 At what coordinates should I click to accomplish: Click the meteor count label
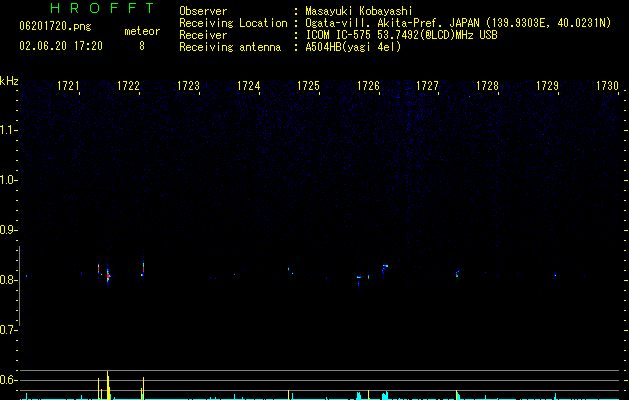tap(142, 31)
